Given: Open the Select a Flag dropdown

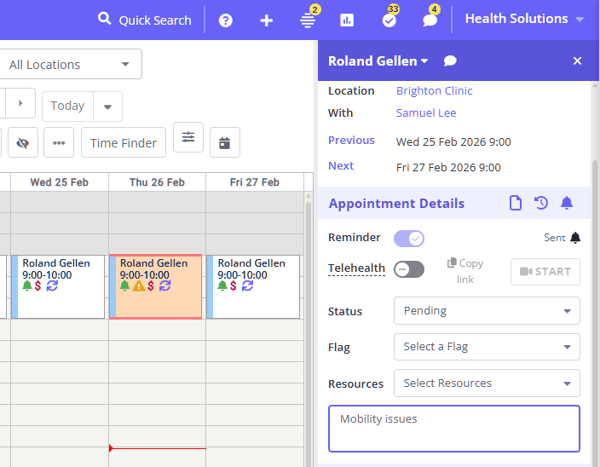Looking at the screenshot, I should coord(486,347).
